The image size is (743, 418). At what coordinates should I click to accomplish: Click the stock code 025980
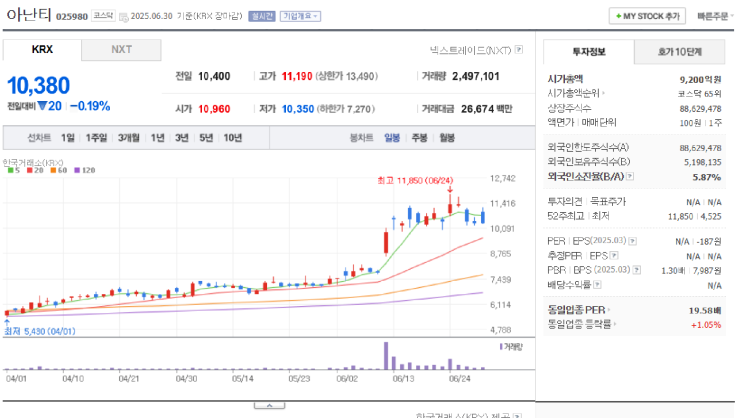(72, 17)
